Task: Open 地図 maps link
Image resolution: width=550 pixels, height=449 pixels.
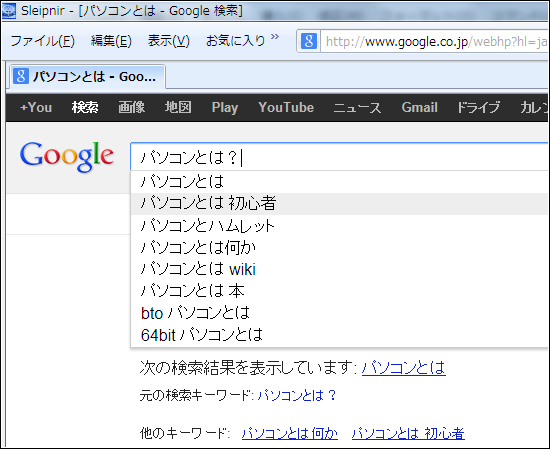Action: (x=178, y=107)
